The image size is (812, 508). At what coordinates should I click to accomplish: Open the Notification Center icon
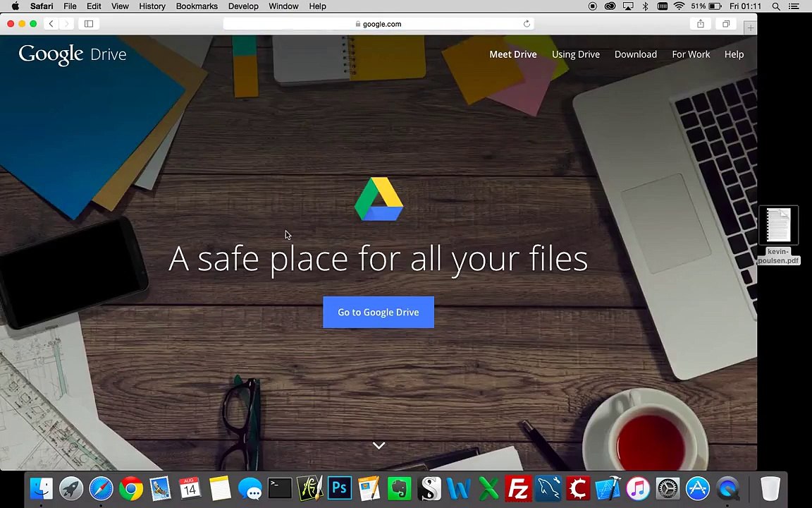click(794, 6)
